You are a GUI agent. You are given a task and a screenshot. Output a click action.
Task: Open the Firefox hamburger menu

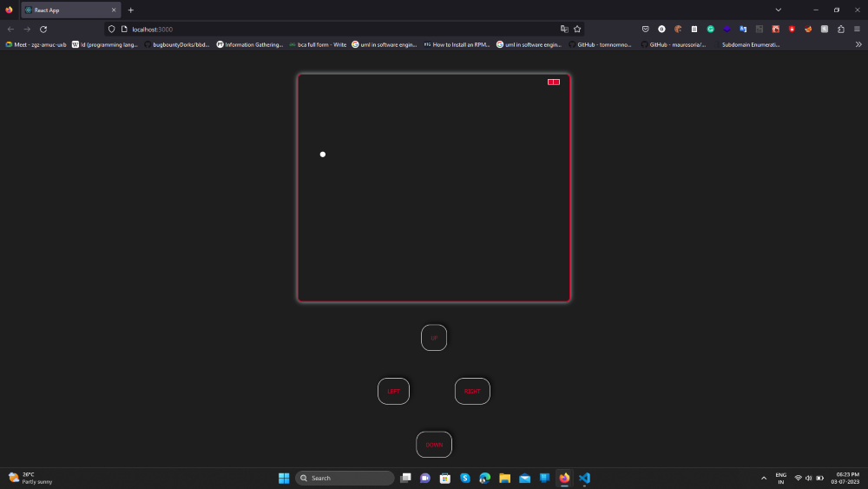pyautogui.click(x=857, y=29)
